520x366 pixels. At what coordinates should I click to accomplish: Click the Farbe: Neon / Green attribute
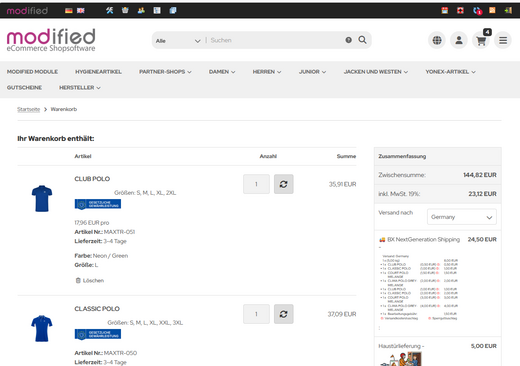(101, 256)
